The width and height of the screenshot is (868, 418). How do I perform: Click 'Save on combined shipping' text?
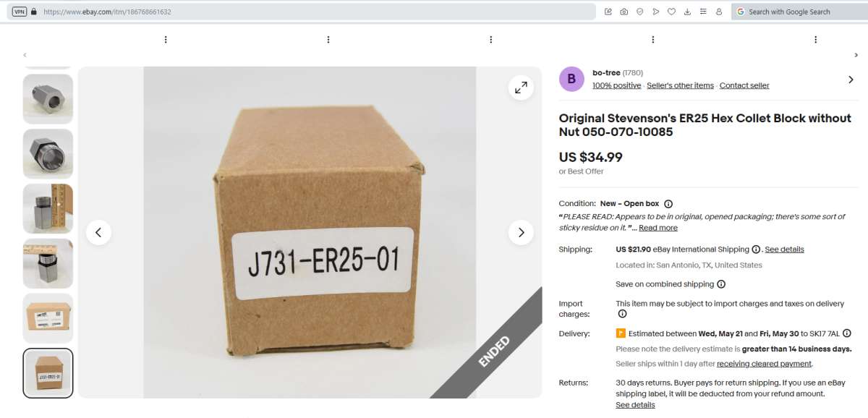[665, 284]
